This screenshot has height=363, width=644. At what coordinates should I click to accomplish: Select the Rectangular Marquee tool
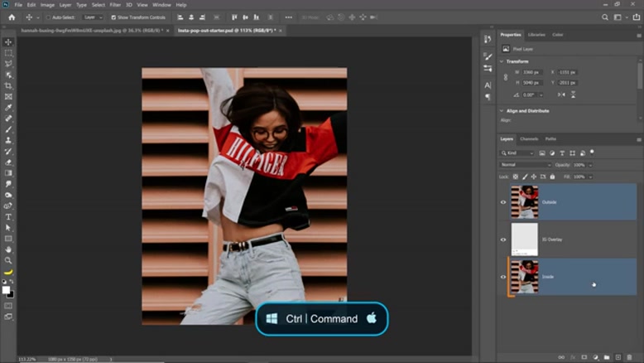8,53
